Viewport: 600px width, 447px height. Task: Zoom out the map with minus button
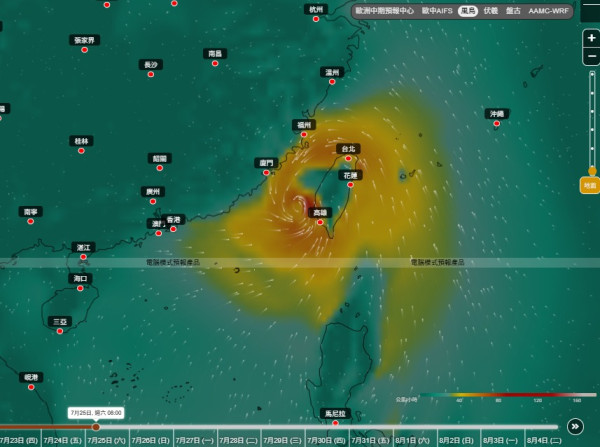[x=591, y=56]
